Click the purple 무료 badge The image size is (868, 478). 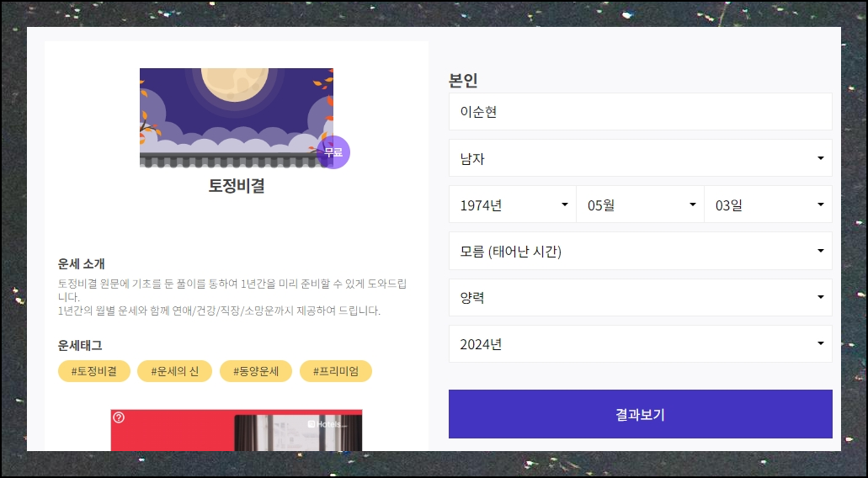(x=333, y=152)
